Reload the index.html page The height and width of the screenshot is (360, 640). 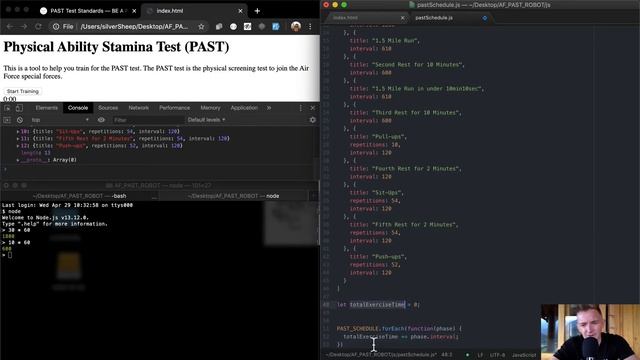click(x=38, y=27)
